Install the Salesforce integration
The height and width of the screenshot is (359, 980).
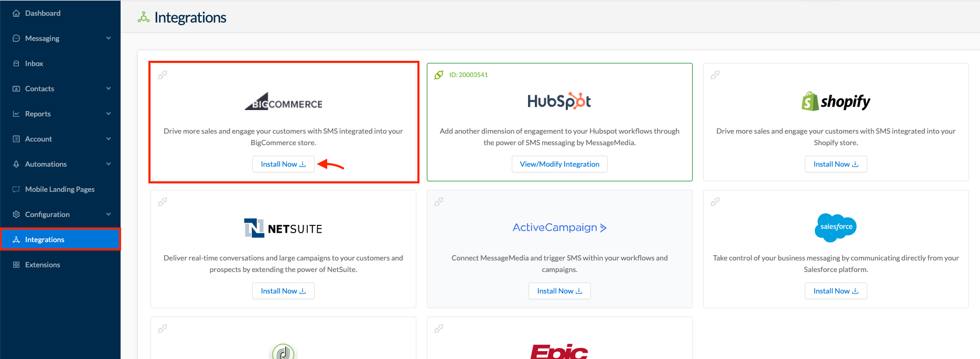click(x=836, y=291)
